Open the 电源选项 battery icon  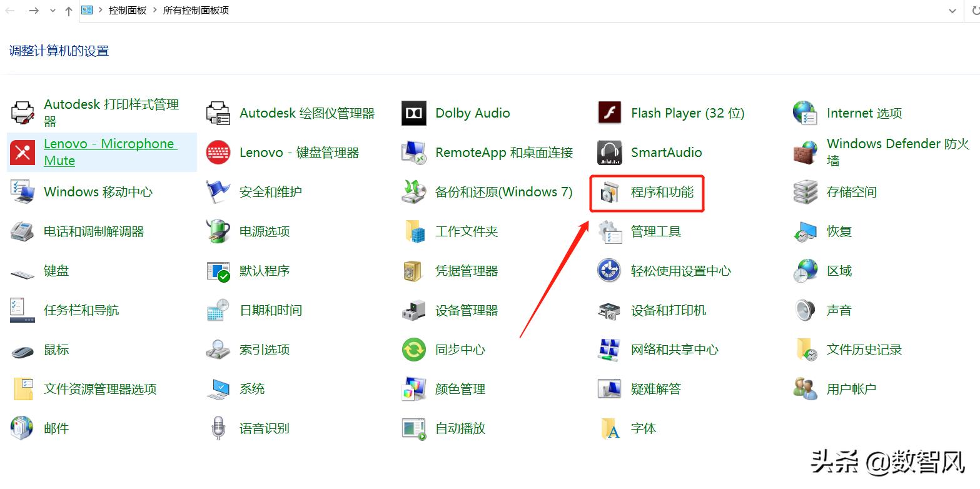coord(218,231)
